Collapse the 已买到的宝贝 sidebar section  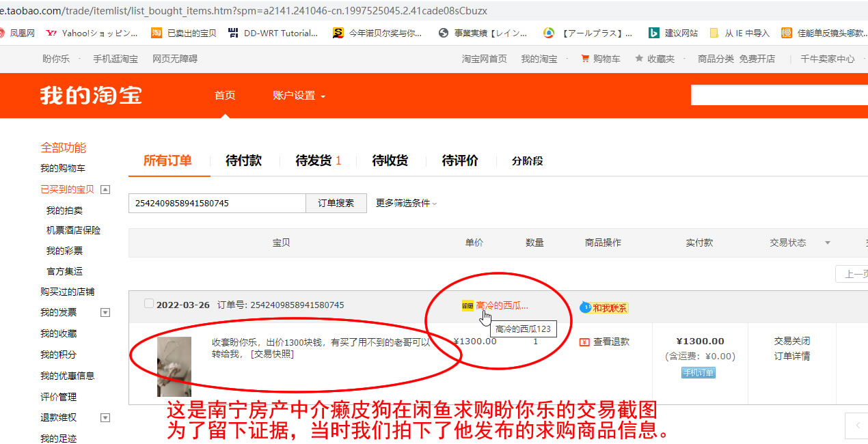point(105,189)
